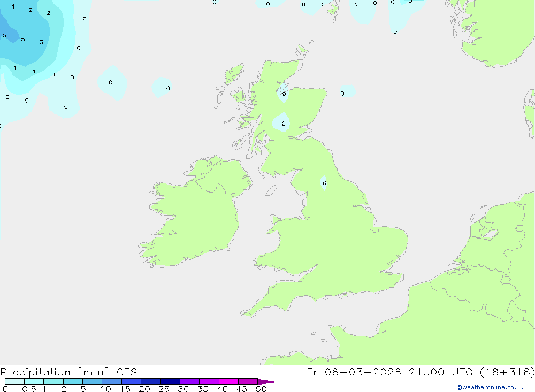Click the legend label '25'
535x392 pixels.
point(164,389)
